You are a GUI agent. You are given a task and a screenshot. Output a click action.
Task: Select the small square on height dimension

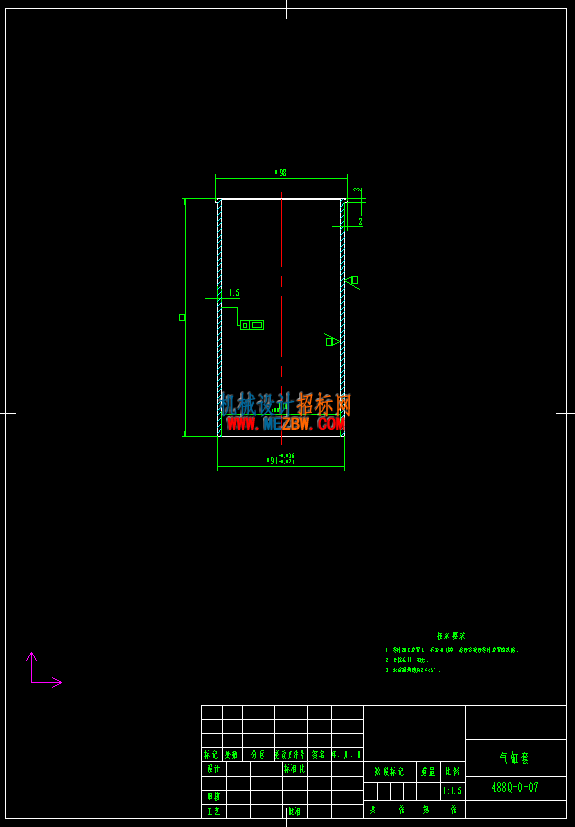pyautogui.click(x=182, y=318)
